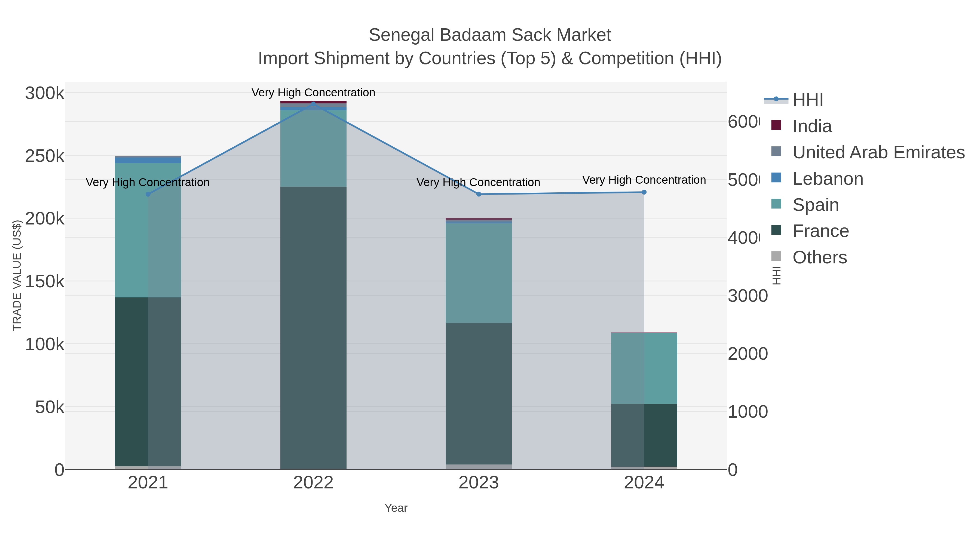Click the 2021 HHI data point
This screenshot has height=551, width=980.
point(148,194)
